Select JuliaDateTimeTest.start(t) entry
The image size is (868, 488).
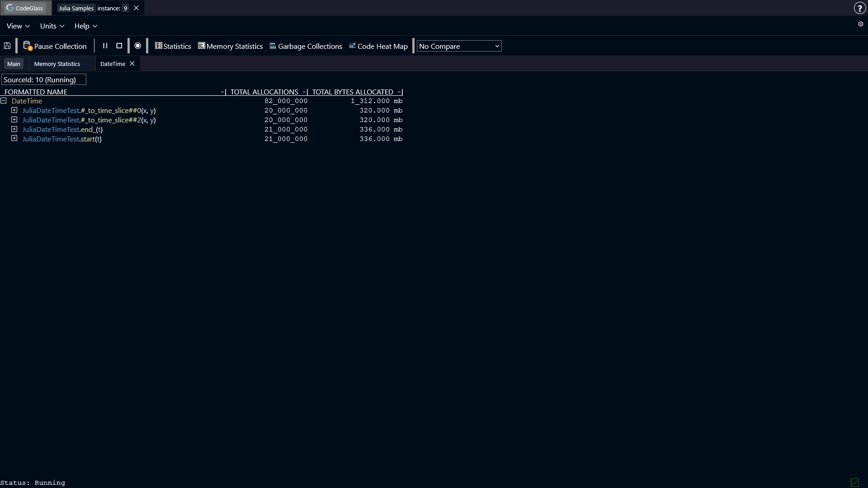(x=62, y=139)
